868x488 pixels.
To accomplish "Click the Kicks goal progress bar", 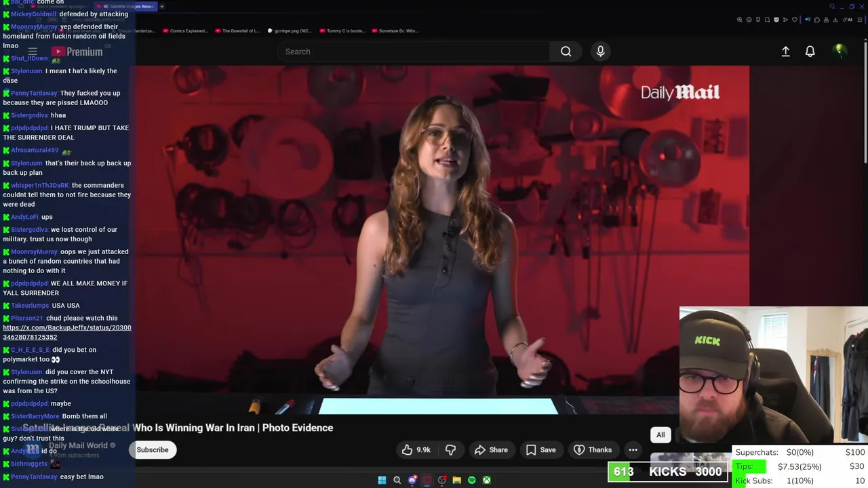I will [668, 472].
